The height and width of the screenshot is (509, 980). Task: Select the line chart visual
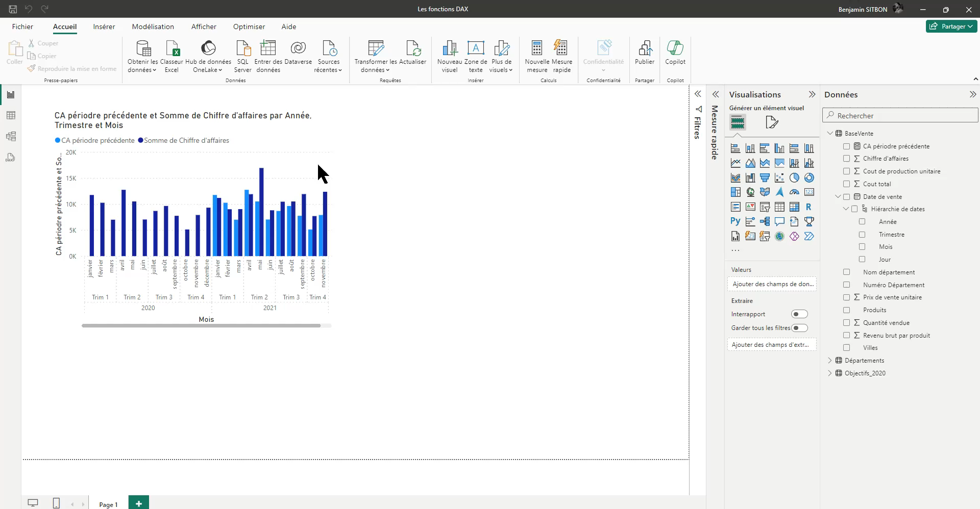736,163
